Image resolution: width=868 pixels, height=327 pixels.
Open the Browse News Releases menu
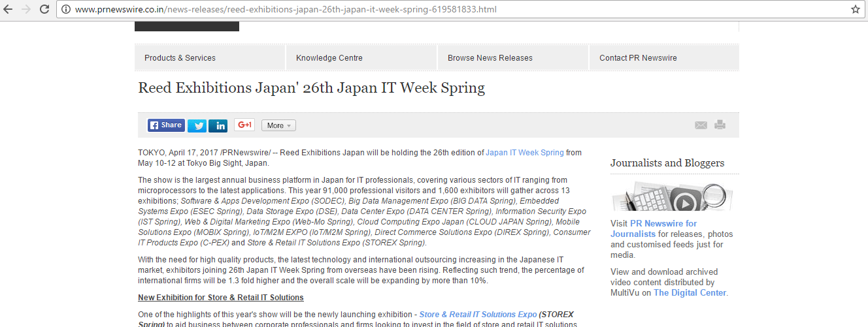513,57
